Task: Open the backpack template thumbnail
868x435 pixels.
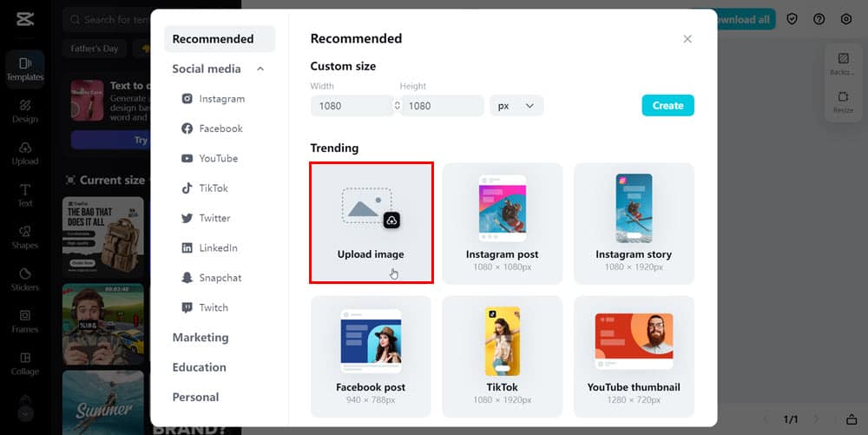Action: [103, 237]
